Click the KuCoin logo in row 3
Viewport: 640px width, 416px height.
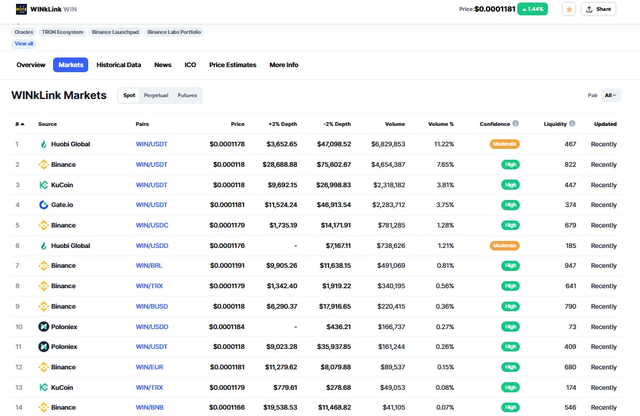point(43,185)
